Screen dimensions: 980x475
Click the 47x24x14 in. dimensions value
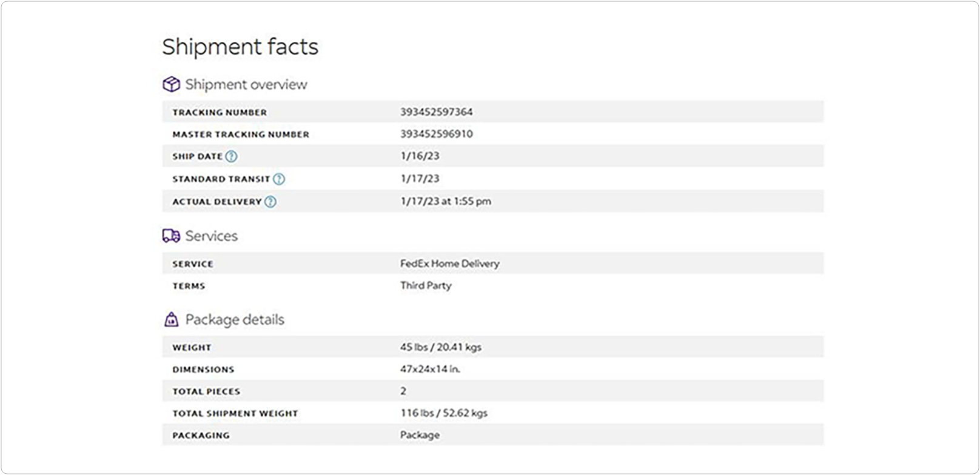(x=430, y=369)
